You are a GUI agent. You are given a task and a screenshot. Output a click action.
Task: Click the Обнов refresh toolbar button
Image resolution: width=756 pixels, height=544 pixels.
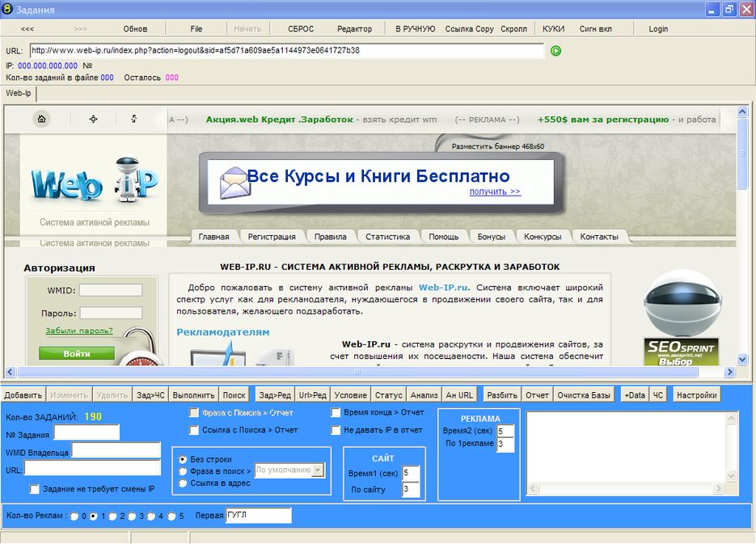135,29
